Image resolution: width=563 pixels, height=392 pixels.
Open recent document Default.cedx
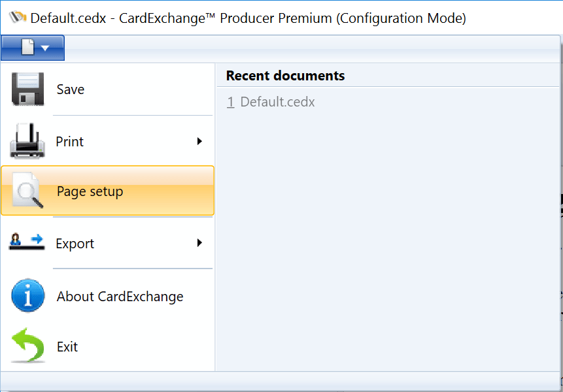277,102
